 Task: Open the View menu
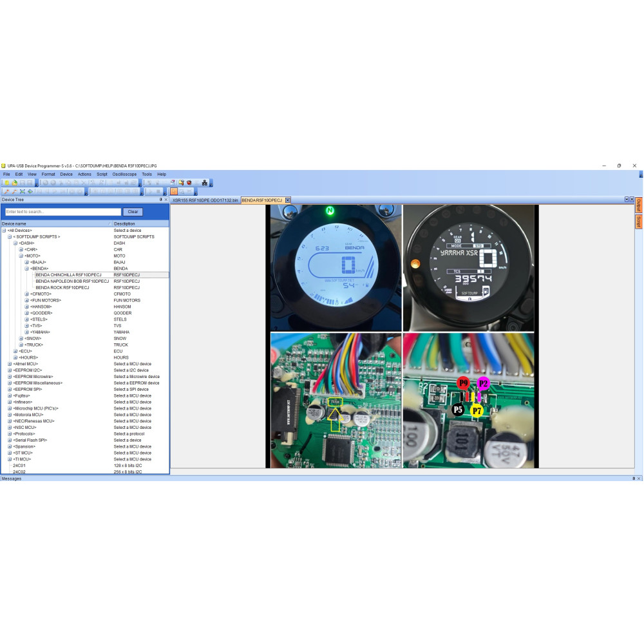pos(32,174)
